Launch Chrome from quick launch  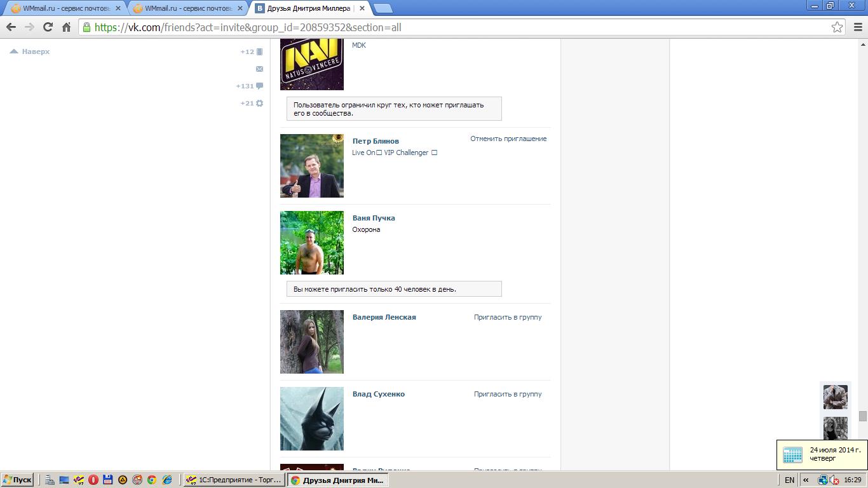tap(152, 480)
